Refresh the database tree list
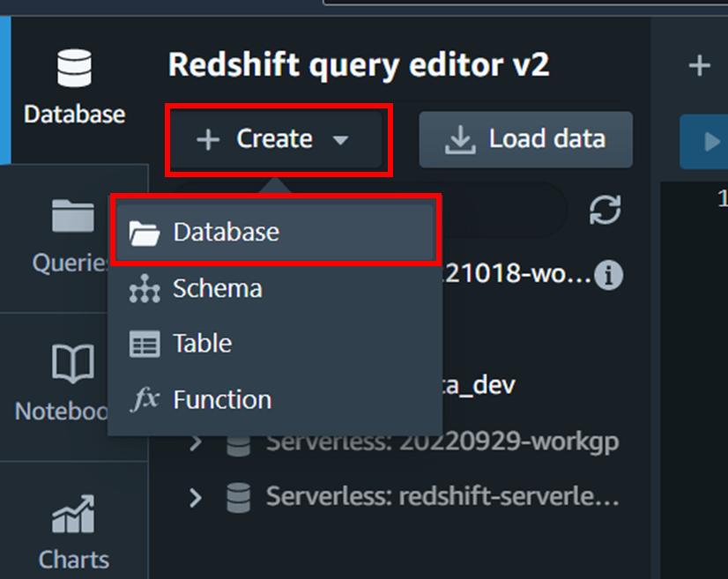Screen dimensions: 728x579 pyautogui.click(x=605, y=211)
